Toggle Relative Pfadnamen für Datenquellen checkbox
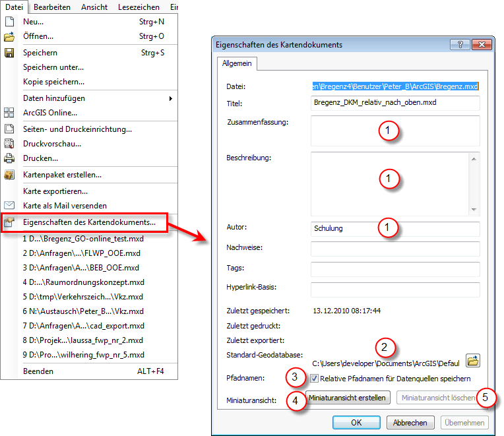The width and height of the screenshot is (504, 436). 315,379
